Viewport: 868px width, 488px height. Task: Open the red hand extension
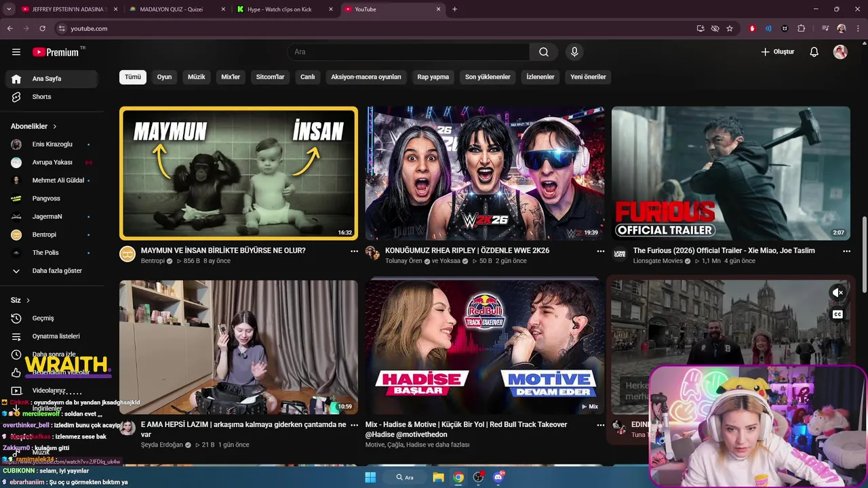click(752, 28)
